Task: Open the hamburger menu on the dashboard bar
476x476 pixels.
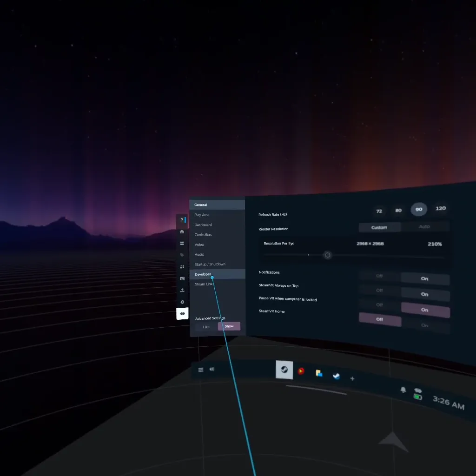Action: [201, 370]
